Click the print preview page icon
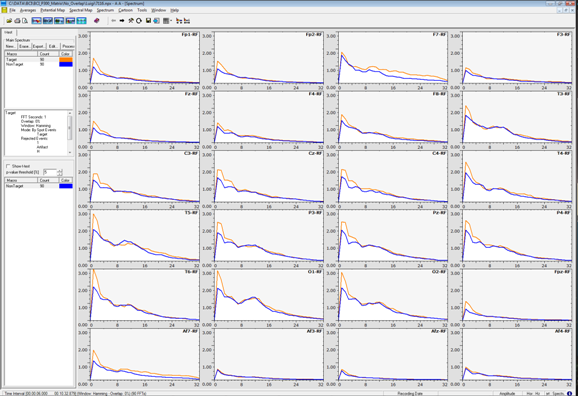 click(x=24, y=21)
